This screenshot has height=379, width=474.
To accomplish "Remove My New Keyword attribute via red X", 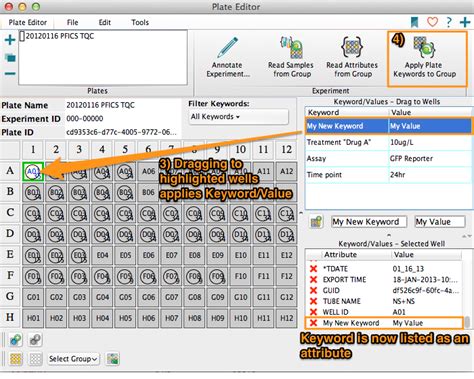I will coord(313,323).
